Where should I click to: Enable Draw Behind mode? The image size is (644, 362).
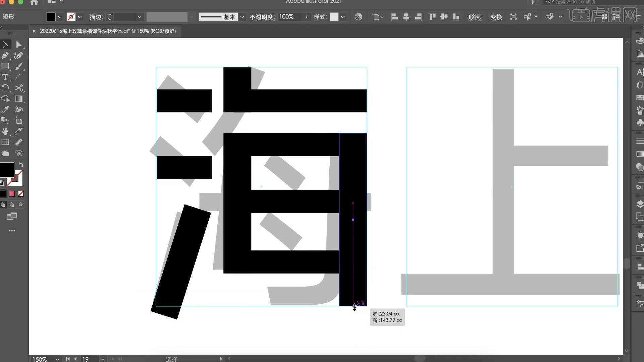(12, 204)
